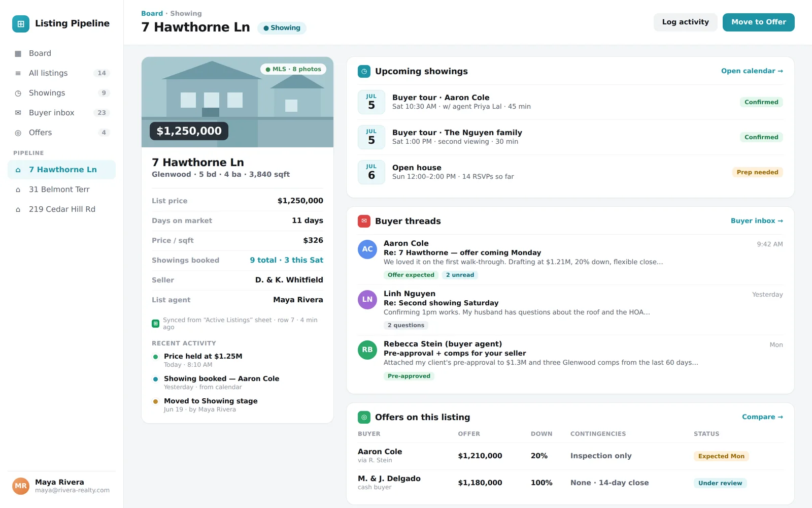Screen dimensions: 812x508
Task: Click Aaron Cole's AC avatar
Action: pos(367,249)
